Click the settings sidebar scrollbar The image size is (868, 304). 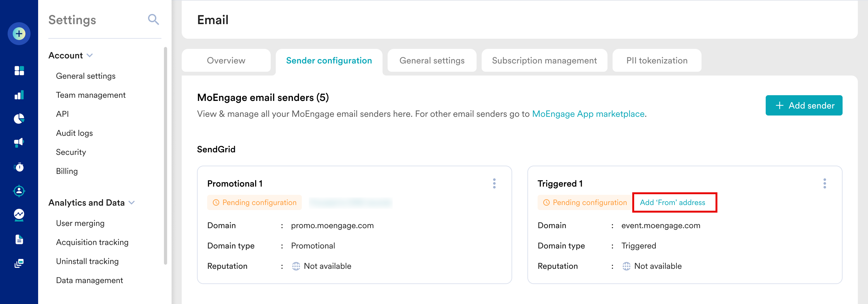point(166,155)
